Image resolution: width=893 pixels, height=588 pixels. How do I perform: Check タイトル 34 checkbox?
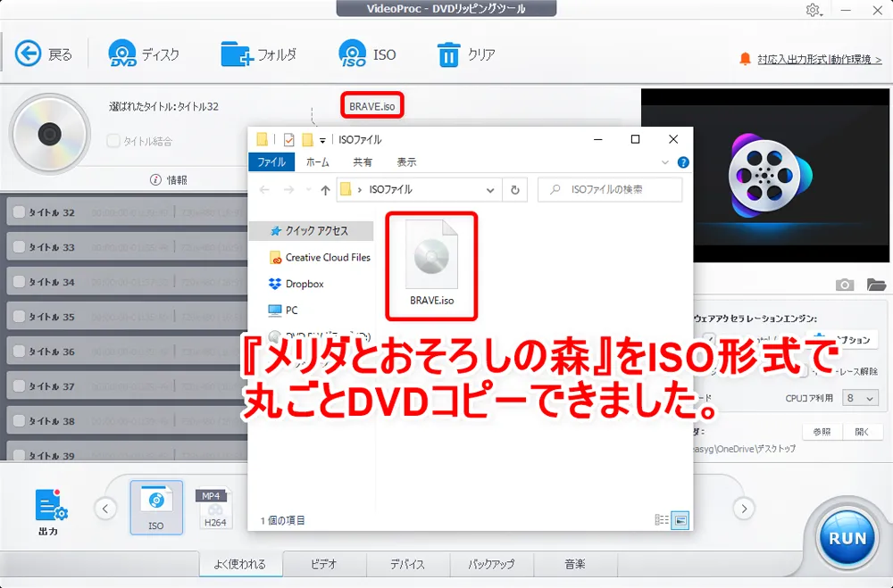coord(19,281)
